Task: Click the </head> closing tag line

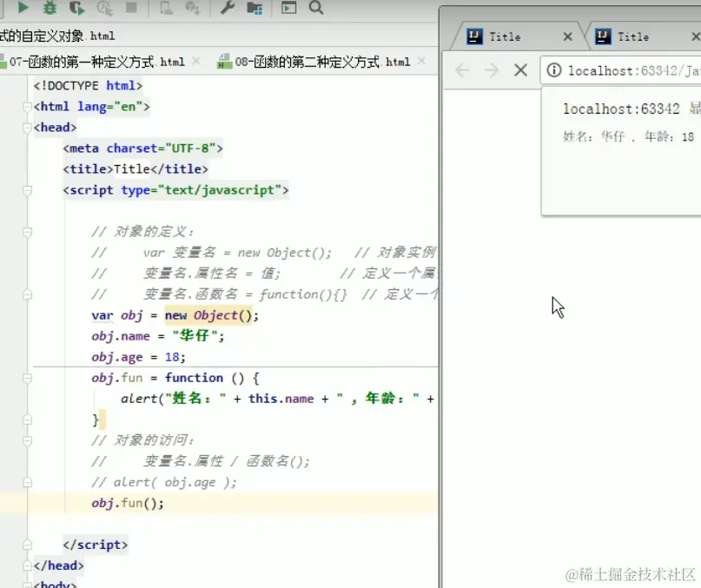Action: point(58,565)
